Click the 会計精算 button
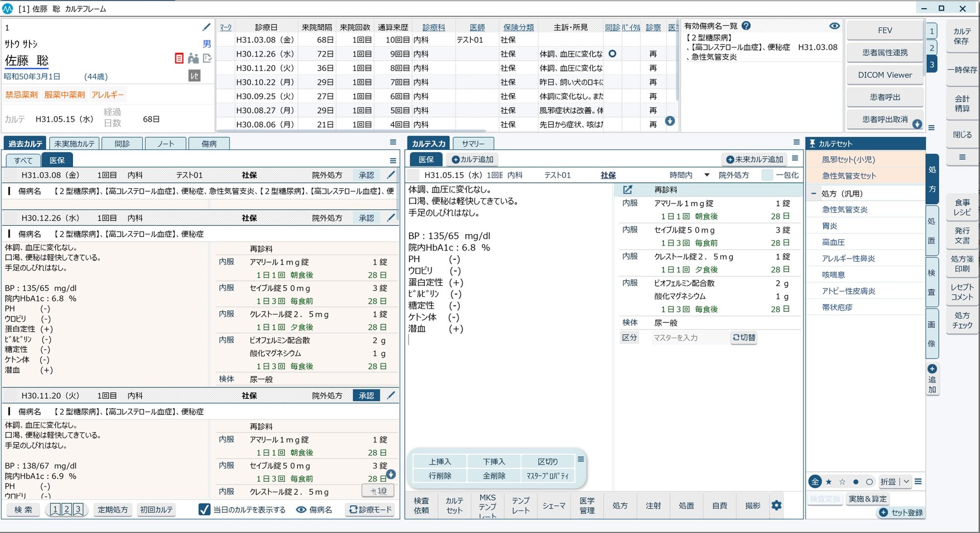Viewport: 980px width, 533px height. click(x=962, y=103)
